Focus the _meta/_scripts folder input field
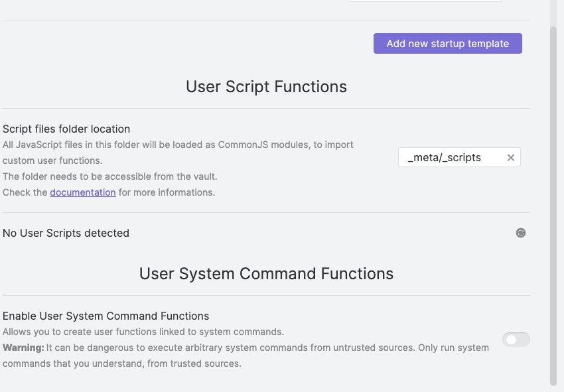The image size is (564, 392). [x=450, y=158]
